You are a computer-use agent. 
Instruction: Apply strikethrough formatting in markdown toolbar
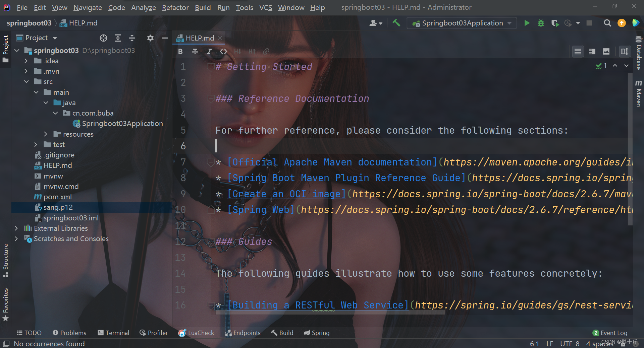195,51
